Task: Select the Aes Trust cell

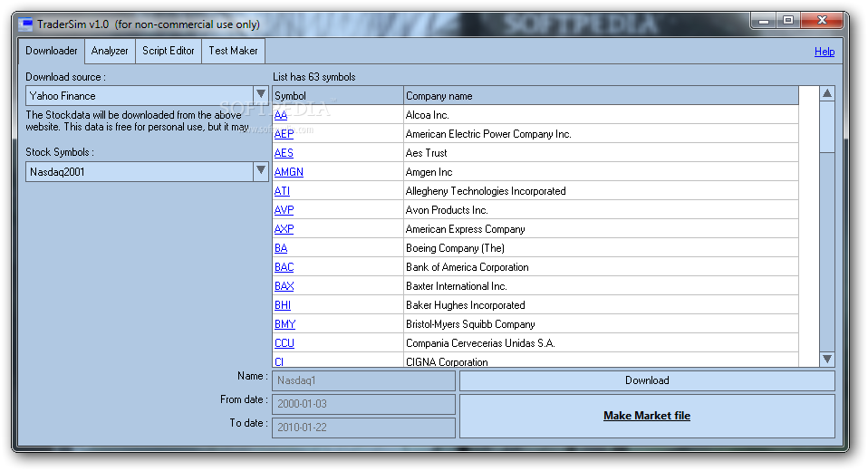Action: 602,153
